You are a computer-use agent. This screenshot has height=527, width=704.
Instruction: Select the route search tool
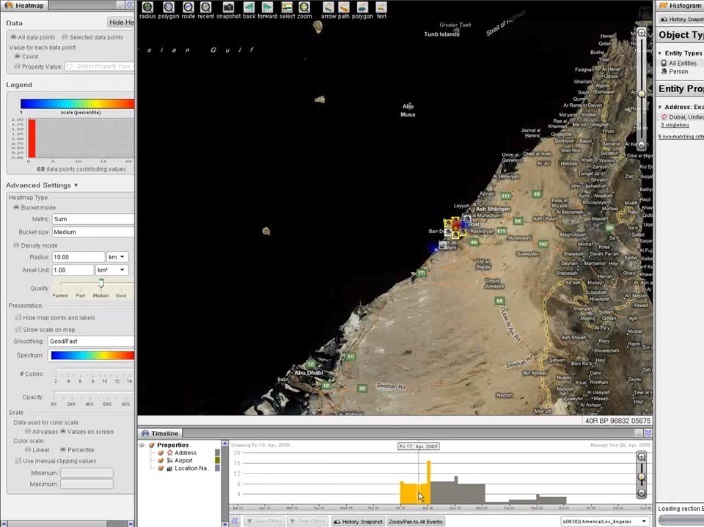[x=188, y=7]
